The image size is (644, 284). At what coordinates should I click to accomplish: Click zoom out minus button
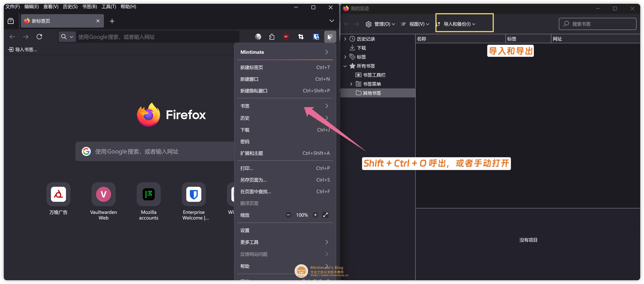tap(288, 215)
